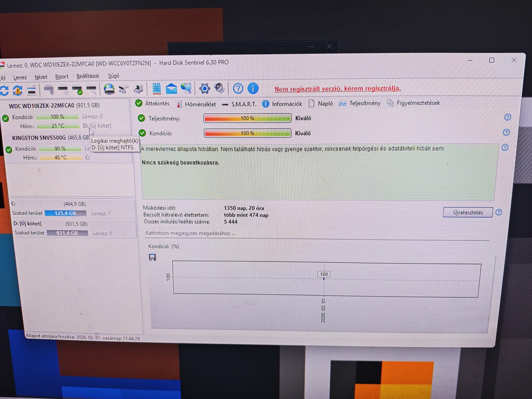Open the Beállítások menu

(x=88, y=76)
